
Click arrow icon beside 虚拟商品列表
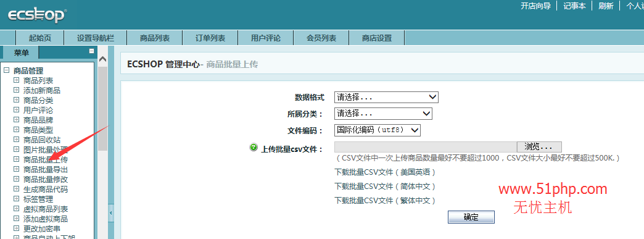pos(16,209)
